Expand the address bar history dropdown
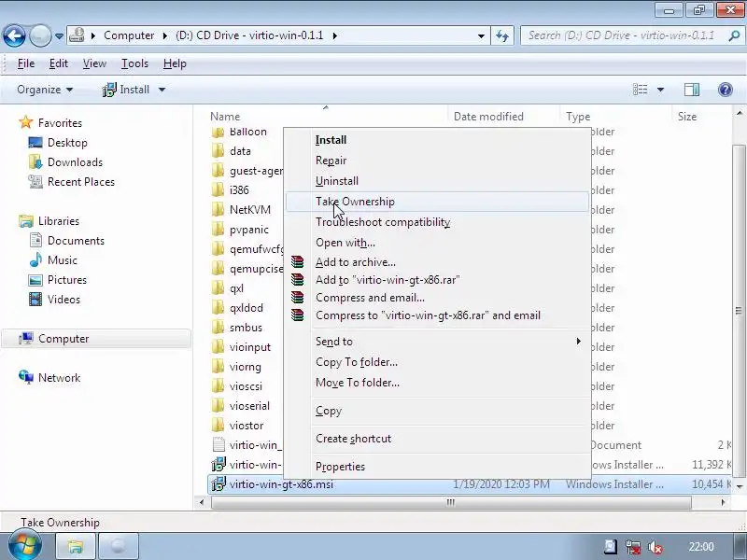 (x=481, y=35)
